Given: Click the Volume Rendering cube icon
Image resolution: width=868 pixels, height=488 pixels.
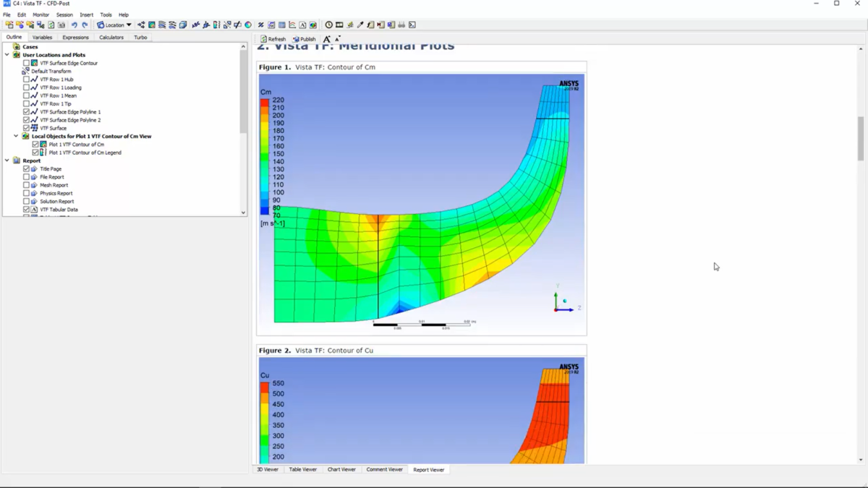Looking at the screenshot, I should (183, 25).
